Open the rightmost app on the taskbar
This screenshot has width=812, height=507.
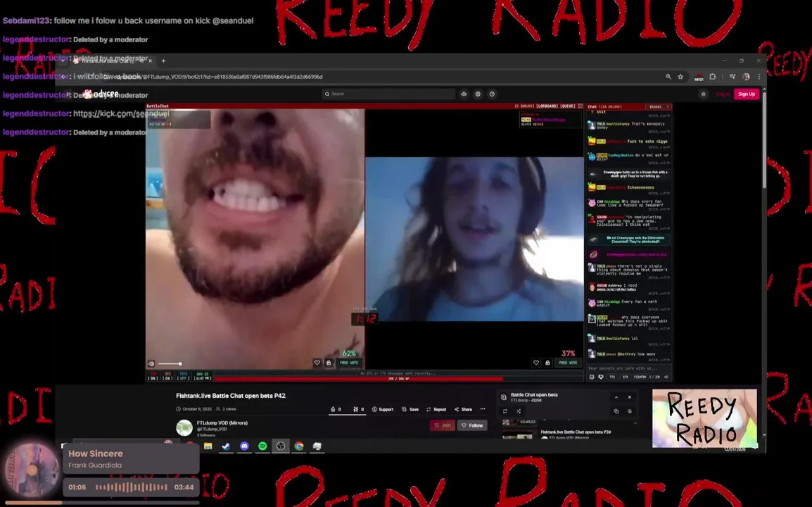(x=317, y=446)
